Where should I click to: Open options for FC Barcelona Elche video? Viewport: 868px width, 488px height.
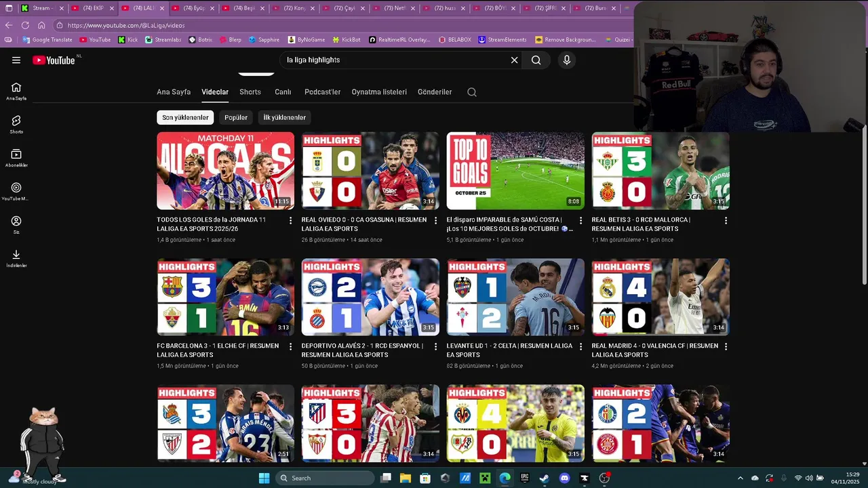[x=291, y=347]
